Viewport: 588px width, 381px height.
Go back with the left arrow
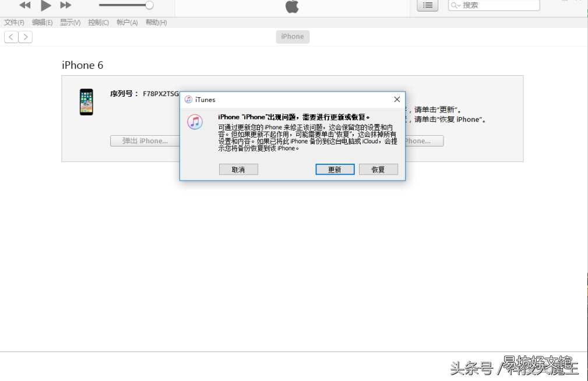click(x=11, y=37)
